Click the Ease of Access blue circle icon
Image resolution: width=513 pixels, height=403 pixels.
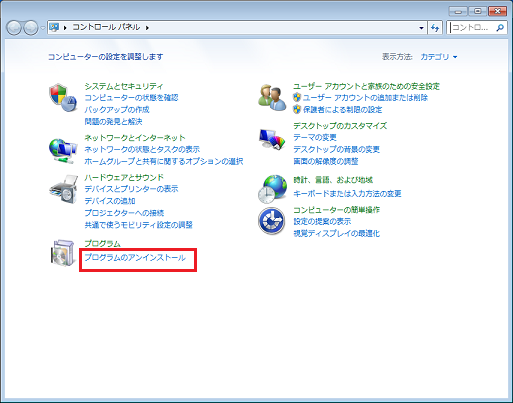(x=272, y=221)
